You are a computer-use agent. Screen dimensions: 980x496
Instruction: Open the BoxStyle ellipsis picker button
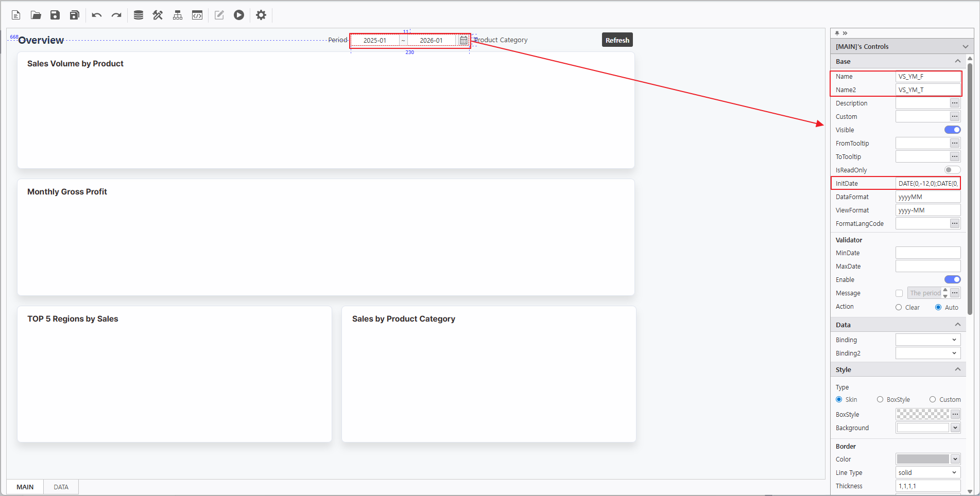tap(955, 414)
